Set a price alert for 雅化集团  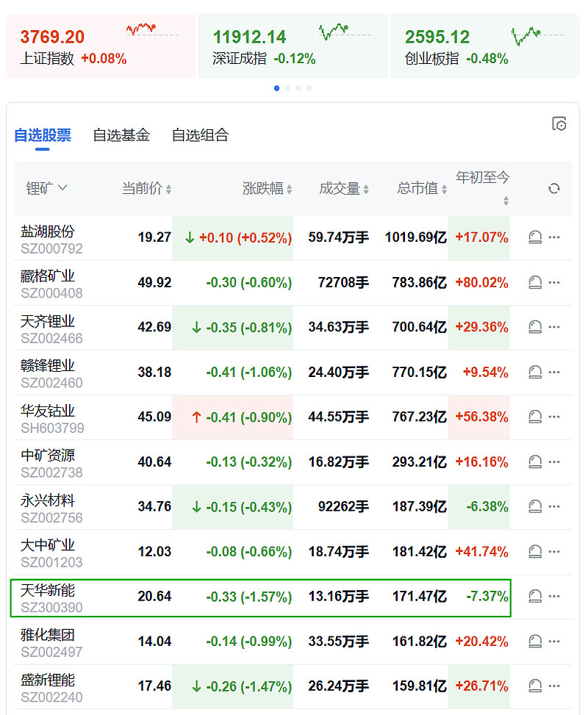(x=535, y=642)
